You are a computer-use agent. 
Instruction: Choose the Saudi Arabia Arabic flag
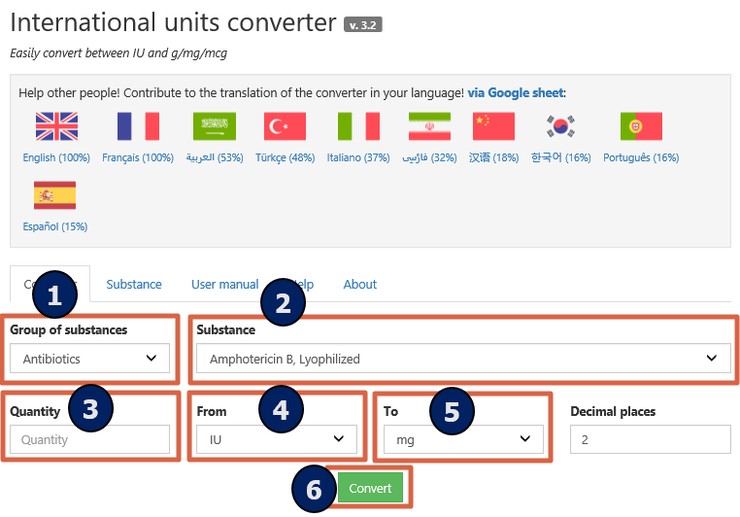click(x=214, y=126)
